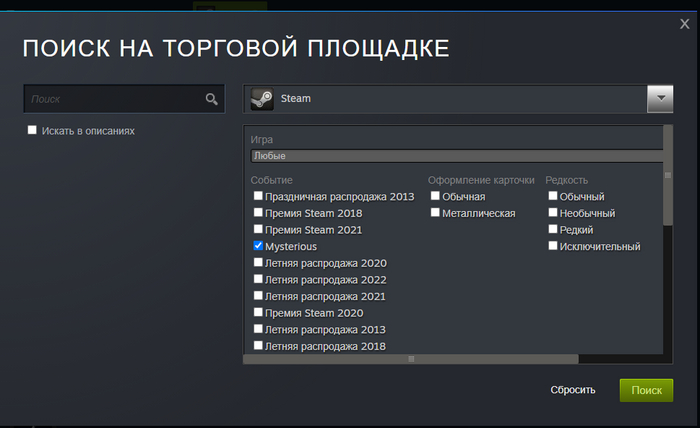Screen dimensions: 700x428
Task: Select 'Металлическая' card border checkbox
Action: click(435, 212)
